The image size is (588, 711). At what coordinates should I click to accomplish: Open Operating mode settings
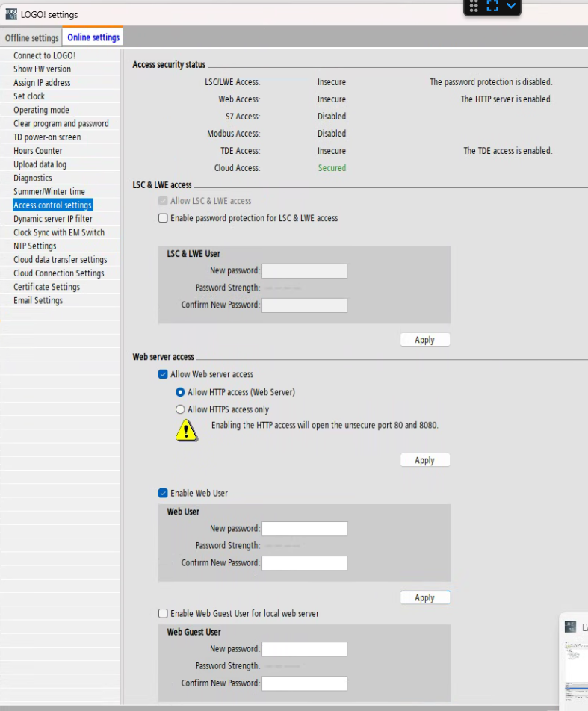pos(41,110)
